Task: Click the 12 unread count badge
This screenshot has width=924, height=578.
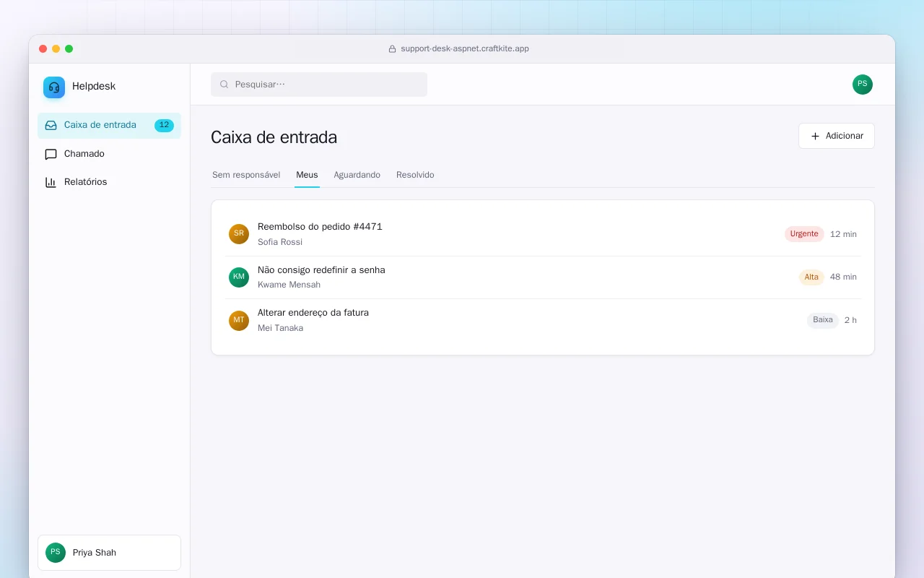Action: pos(164,125)
